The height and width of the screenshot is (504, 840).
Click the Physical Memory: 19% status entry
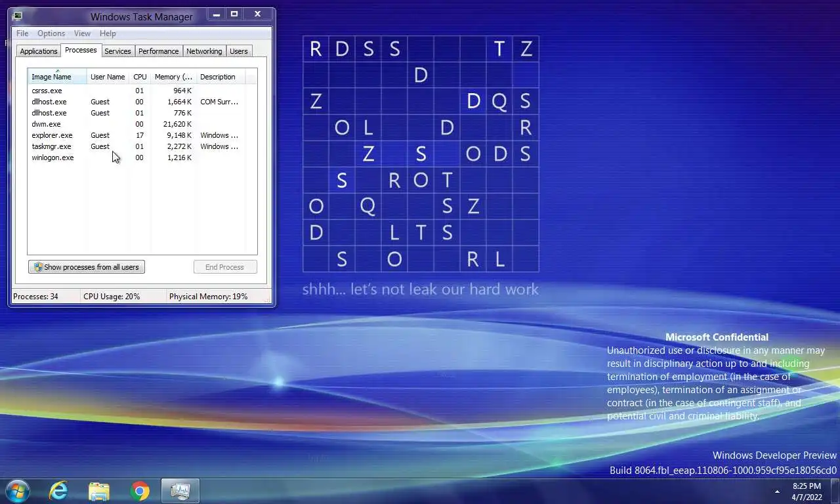pyautogui.click(x=209, y=297)
